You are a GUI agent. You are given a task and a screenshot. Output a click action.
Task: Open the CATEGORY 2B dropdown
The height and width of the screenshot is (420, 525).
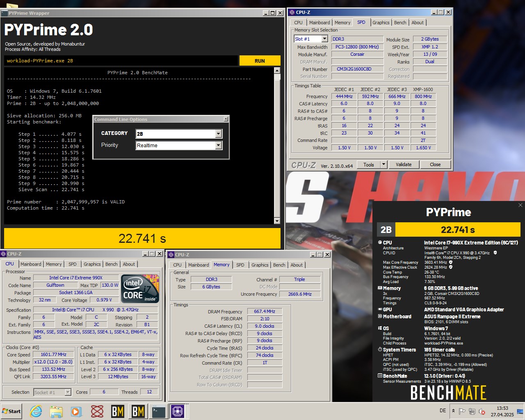[218, 134]
